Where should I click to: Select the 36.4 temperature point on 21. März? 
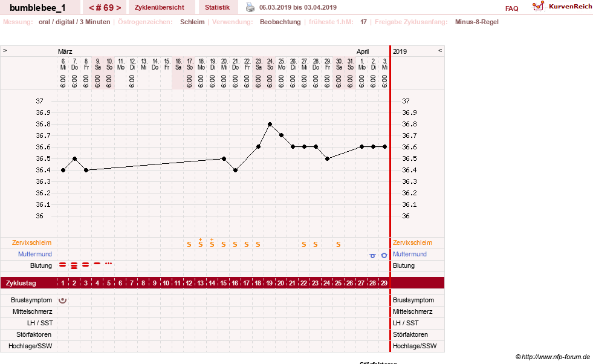[x=235, y=171]
